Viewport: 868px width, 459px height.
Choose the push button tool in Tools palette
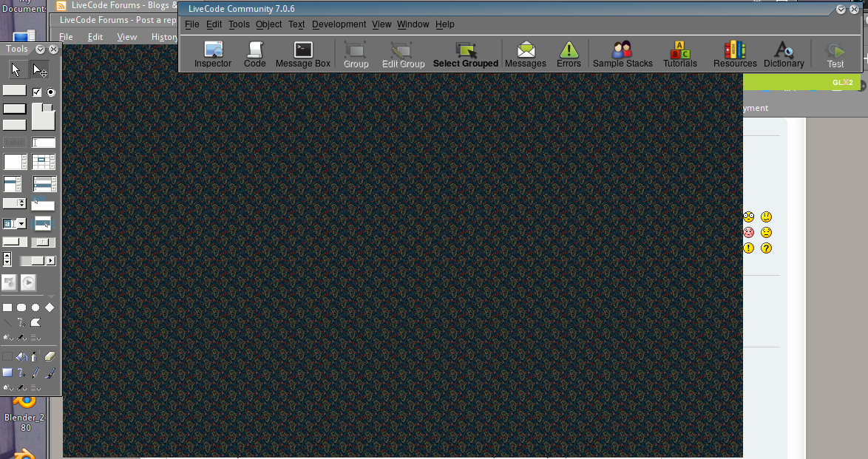pyautogui.click(x=14, y=90)
